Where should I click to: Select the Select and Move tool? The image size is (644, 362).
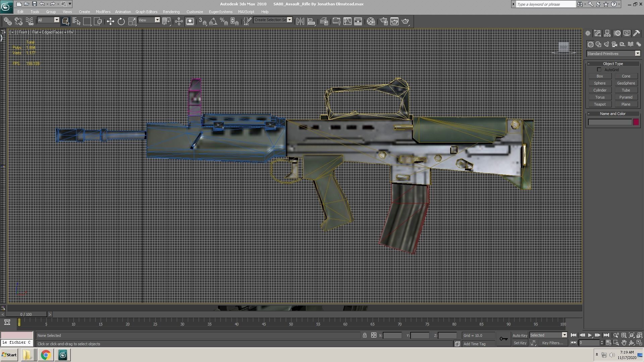110,21
